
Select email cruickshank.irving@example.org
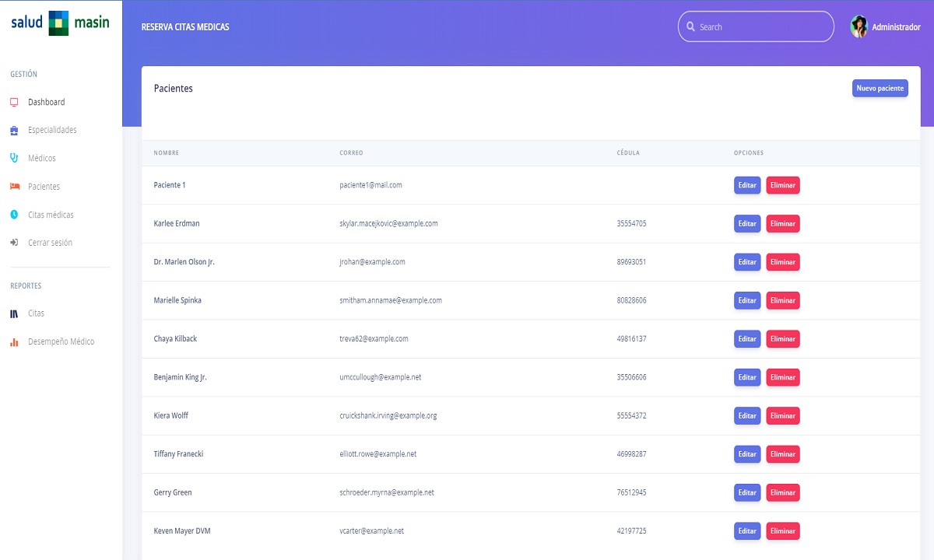point(388,415)
